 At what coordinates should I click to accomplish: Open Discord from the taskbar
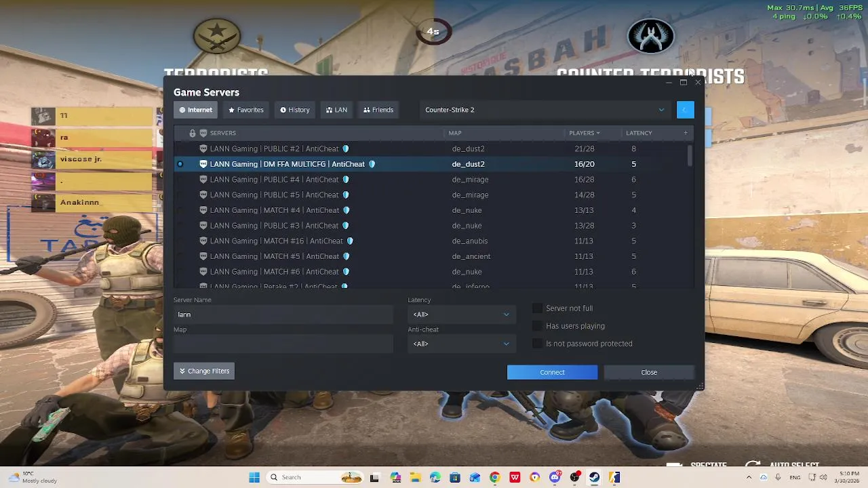pyautogui.click(x=555, y=477)
